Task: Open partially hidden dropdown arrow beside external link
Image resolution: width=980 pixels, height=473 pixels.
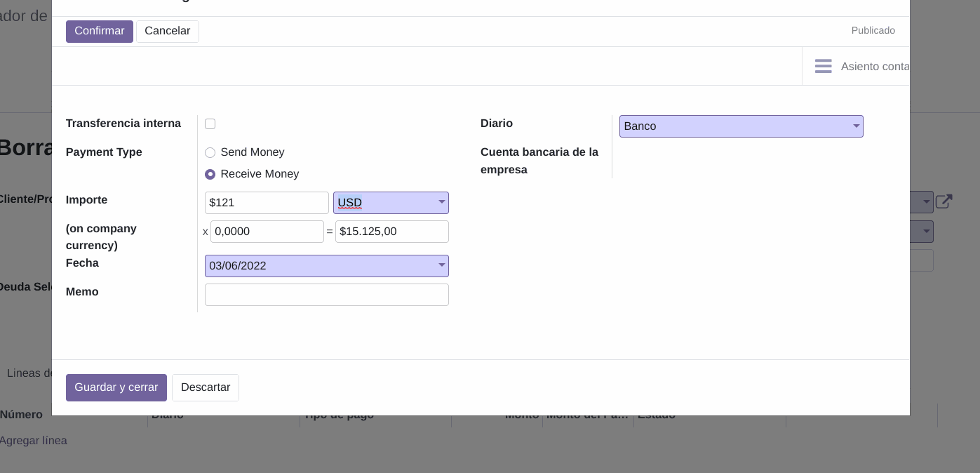Action: [x=926, y=202]
